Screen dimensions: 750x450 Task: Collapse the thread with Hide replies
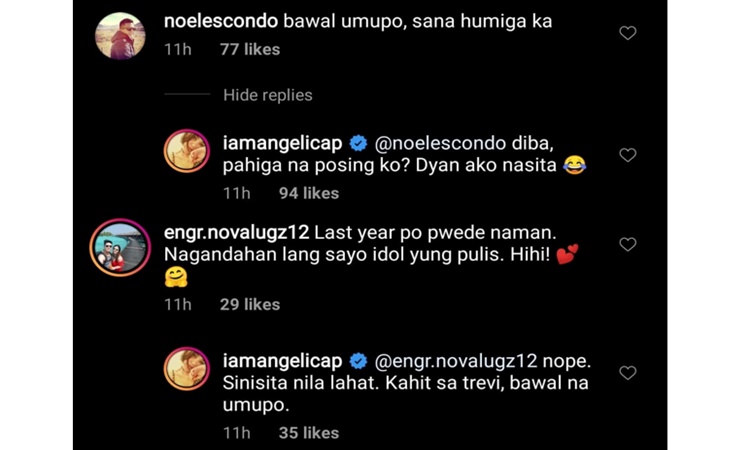(x=267, y=95)
